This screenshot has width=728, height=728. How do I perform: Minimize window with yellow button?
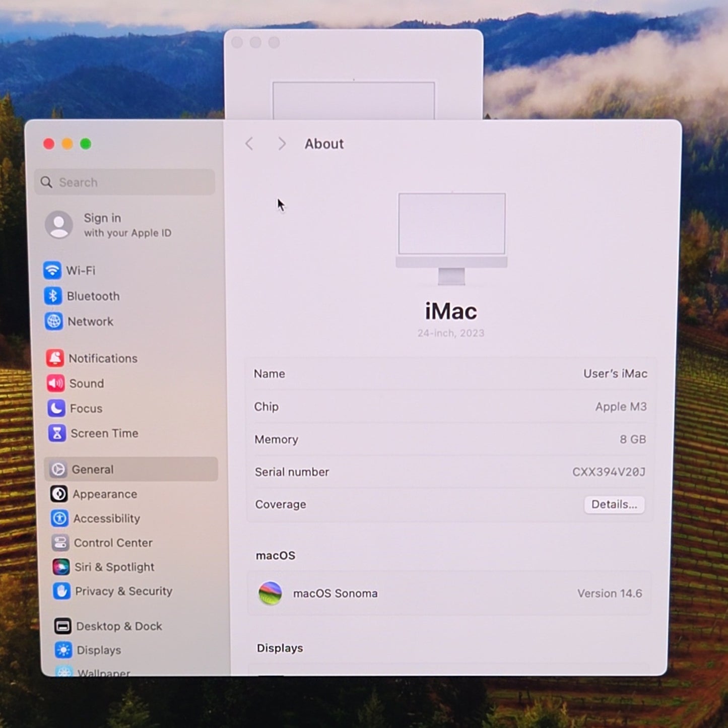pos(67,144)
